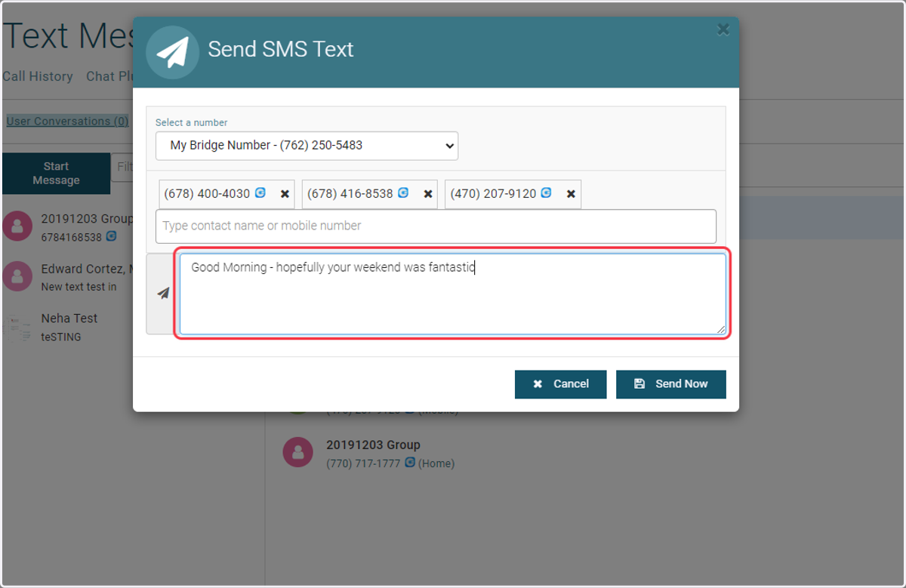The image size is (906, 588).
Task: Open User Conversations (0) link
Action: (67, 121)
